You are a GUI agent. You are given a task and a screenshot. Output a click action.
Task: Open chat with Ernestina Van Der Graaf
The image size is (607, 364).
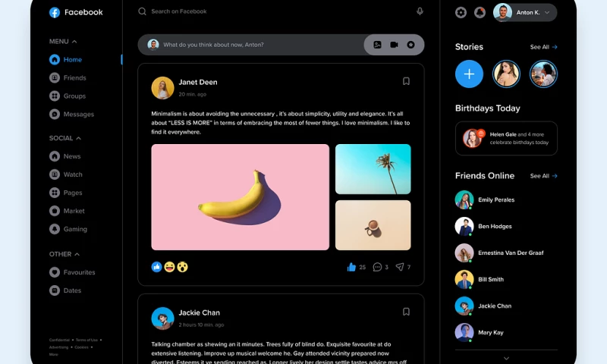point(499,253)
